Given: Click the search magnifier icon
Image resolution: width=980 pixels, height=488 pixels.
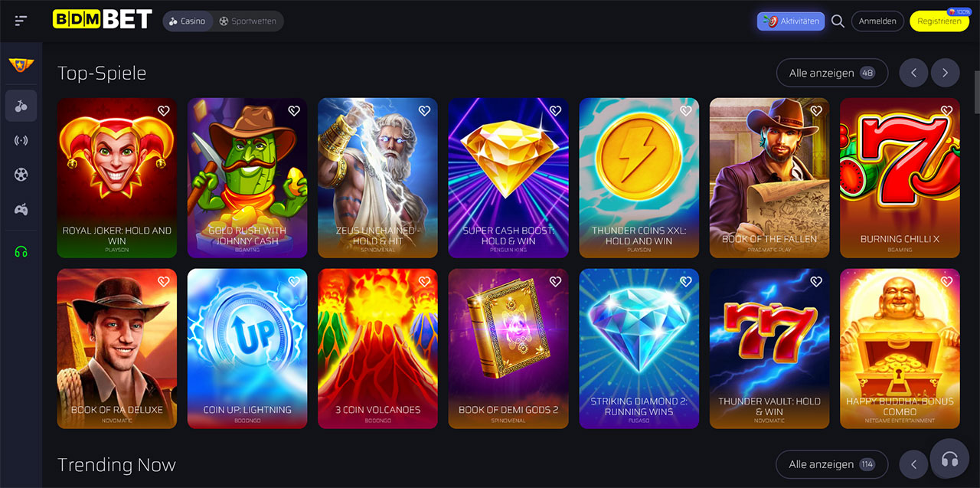Looking at the screenshot, I should click(x=838, y=21).
